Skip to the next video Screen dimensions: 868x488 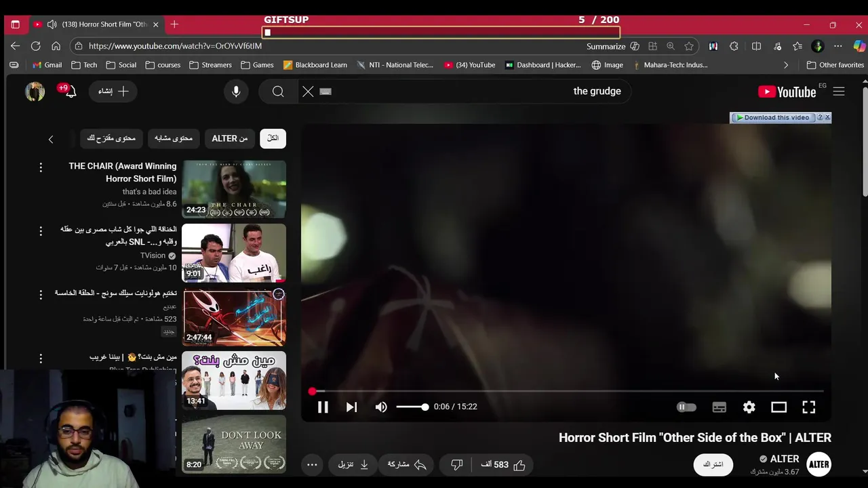351,407
